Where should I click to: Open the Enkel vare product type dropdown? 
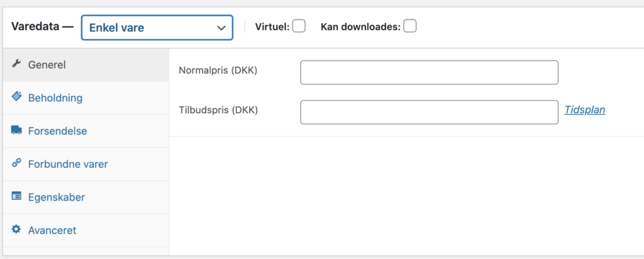157,28
